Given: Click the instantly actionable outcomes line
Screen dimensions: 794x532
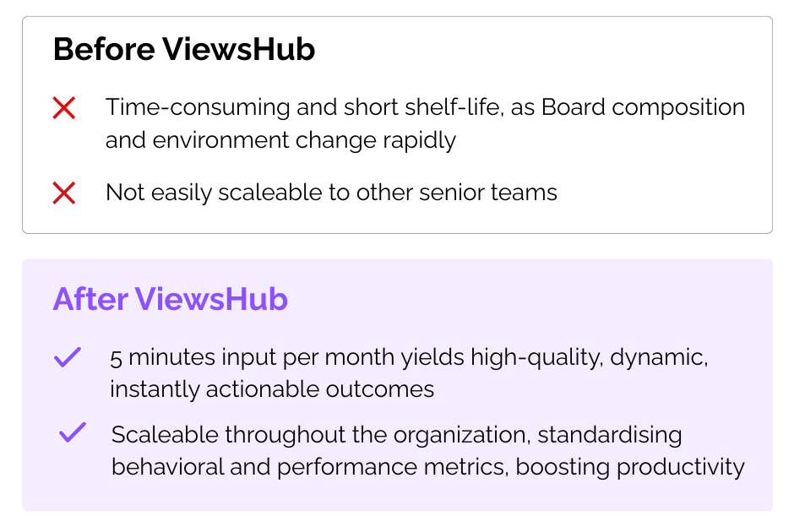Looking at the screenshot, I should click(272, 389).
